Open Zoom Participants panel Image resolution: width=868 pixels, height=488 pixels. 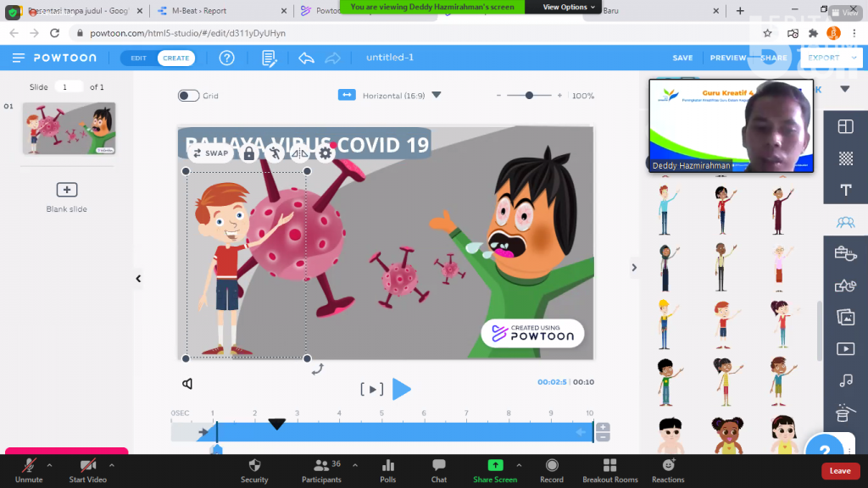[x=321, y=471]
